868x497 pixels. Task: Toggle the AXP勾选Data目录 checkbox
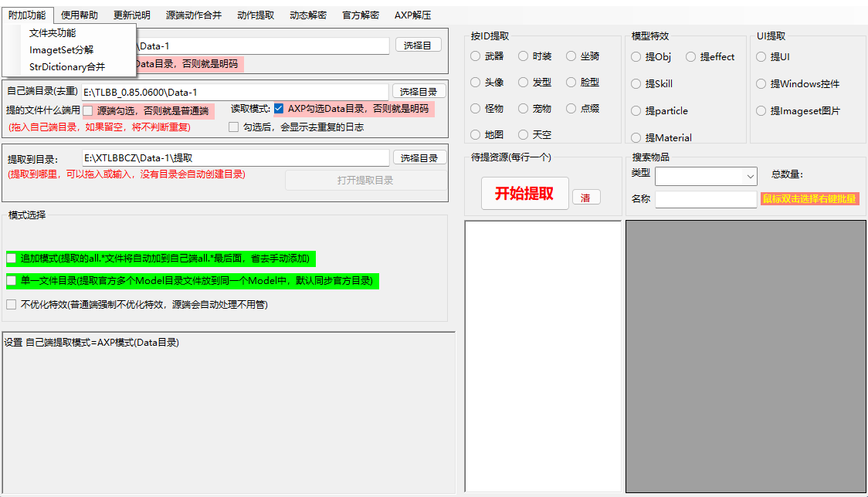pyautogui.click(x=279, y=109)
